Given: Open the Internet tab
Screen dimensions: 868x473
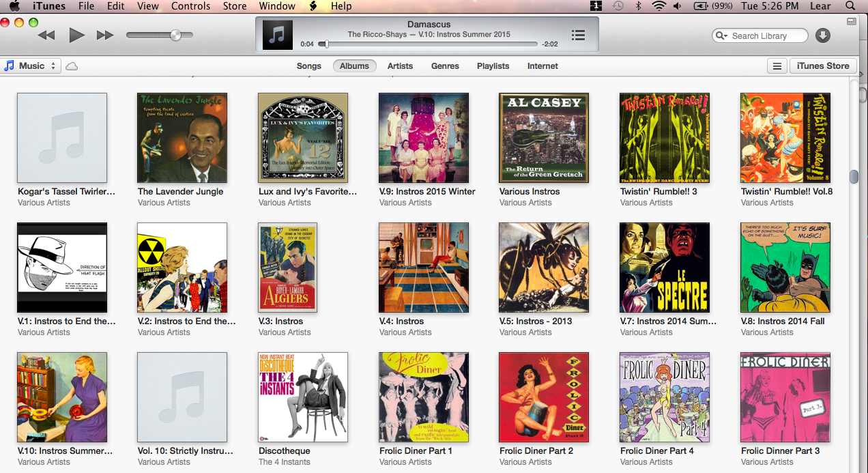Looking at the screenshot, I should (x=542, y=66).
